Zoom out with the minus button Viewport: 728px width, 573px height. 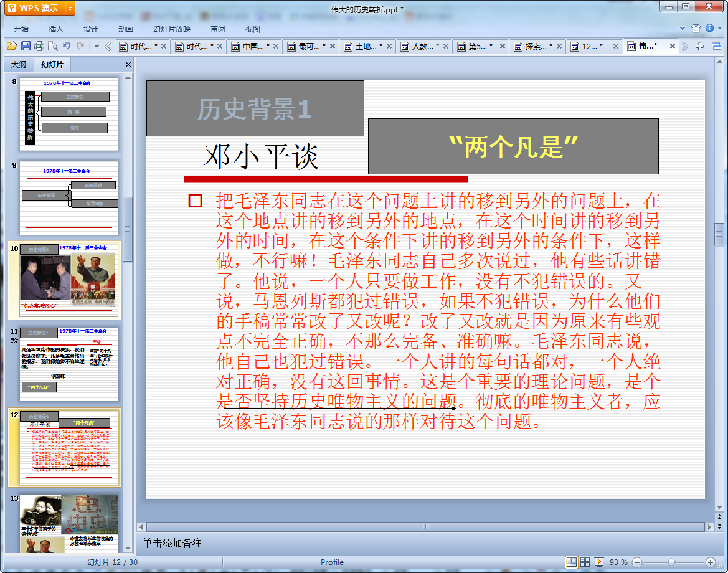pyautogui.click(x=638, y=562)
